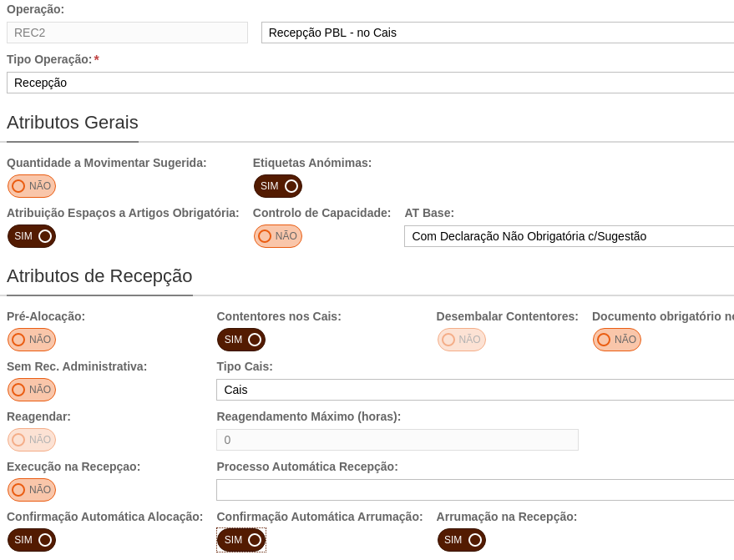Open Tipo Operação dropdown showing Recepção
The height and width of the screenshot is (560, 734).
tap(370, 83)
